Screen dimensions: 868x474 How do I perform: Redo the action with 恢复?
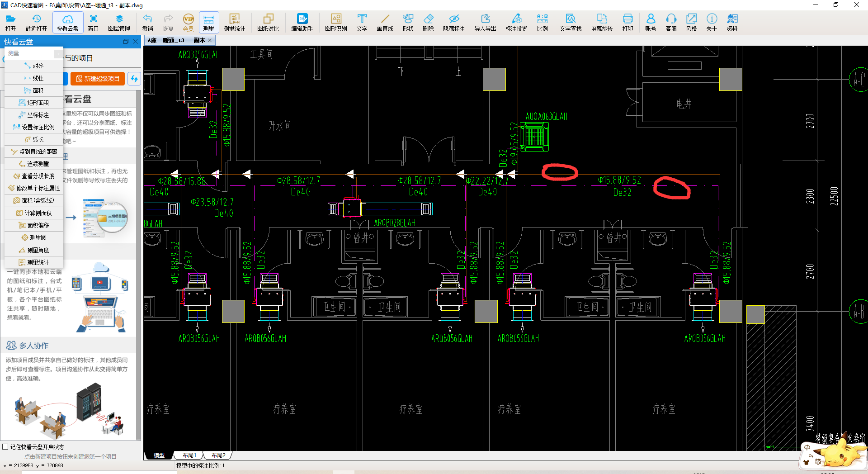tap(168, 23)
